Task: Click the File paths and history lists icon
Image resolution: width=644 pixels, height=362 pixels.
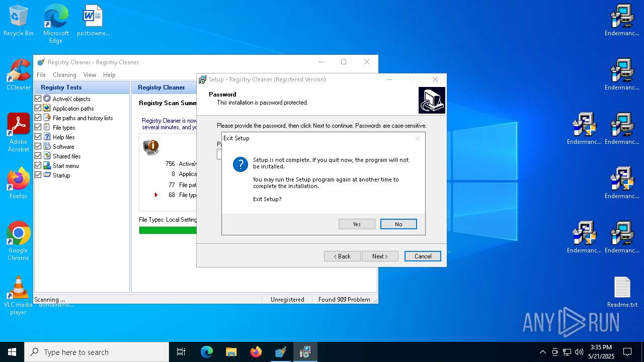Action: pos(47,118)
